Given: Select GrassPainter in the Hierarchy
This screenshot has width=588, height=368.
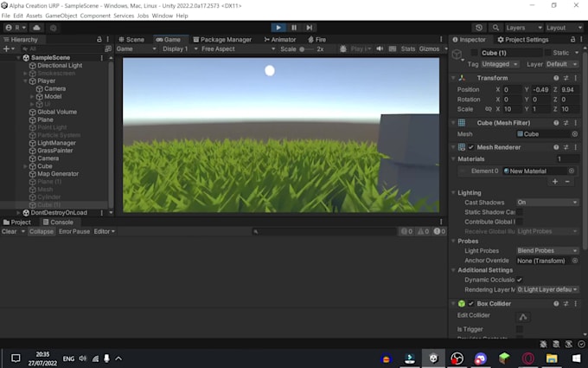Looking at the screenshot, I should [x=55, y=151].
